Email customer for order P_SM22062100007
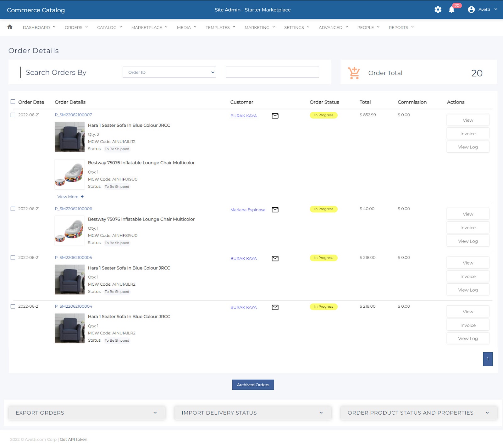503x448 pixels. click(x=275, y=116)
